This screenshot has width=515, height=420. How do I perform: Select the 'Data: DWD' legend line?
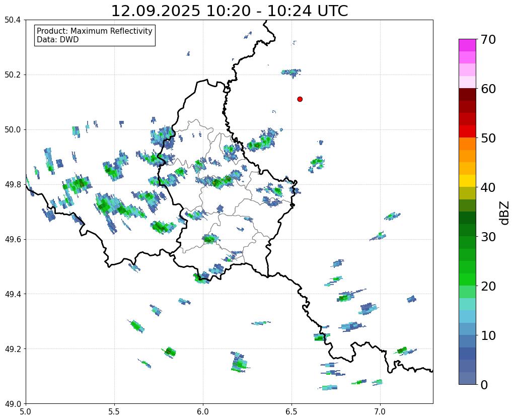(58, 40)
